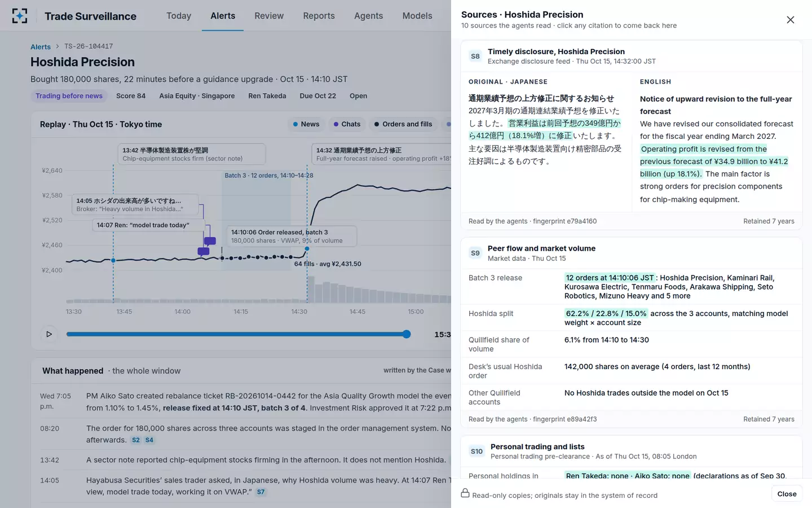
Task: Click the lock icon beside Read-only copies
Action: coord(465,493)
